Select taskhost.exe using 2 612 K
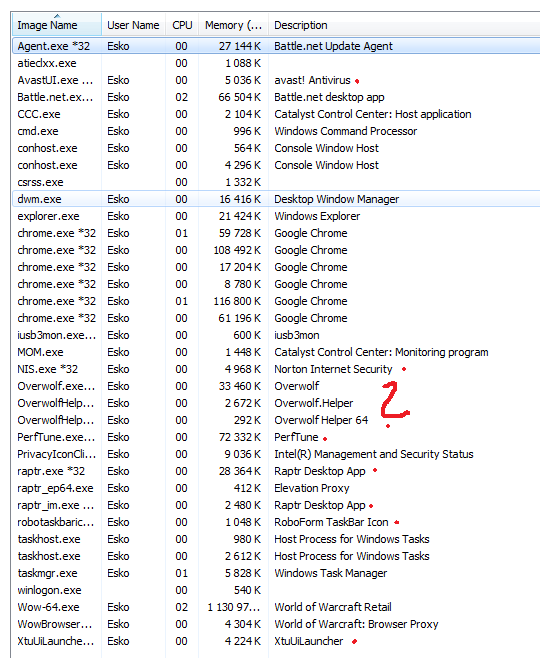Screen dimensions: 540x658 point(276,556)
